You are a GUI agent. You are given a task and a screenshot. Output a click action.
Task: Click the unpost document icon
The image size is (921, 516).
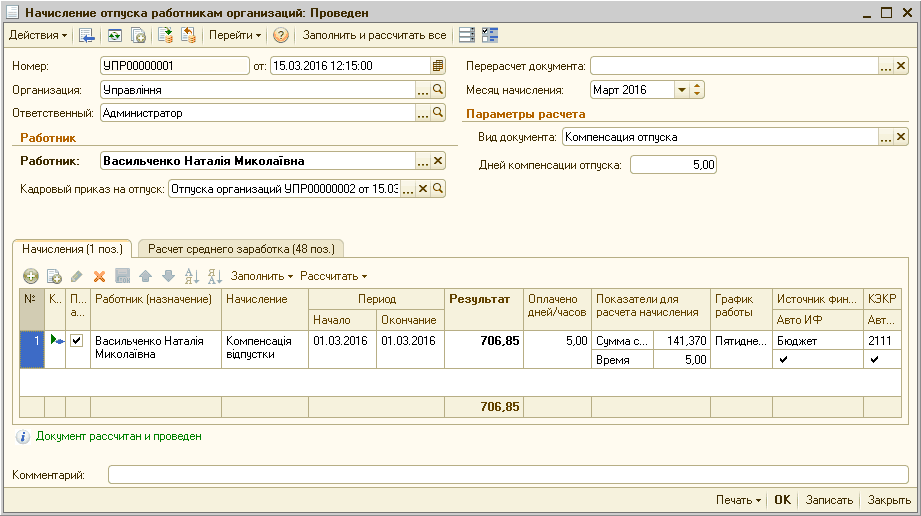188,35
